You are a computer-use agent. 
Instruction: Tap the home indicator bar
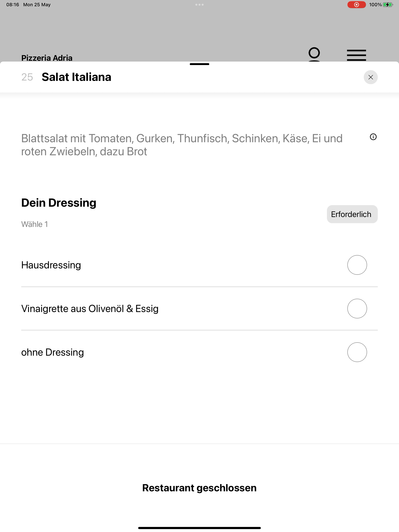(199, 528)
